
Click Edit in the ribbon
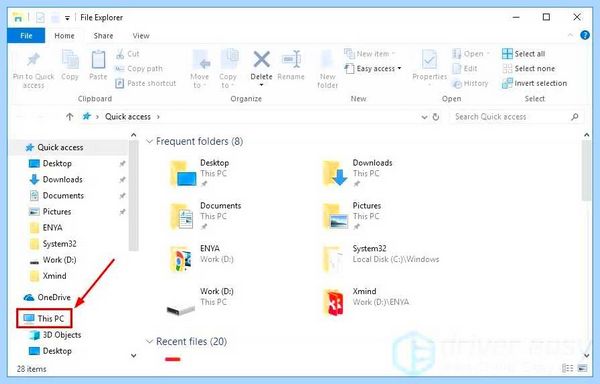[x=465, y=69]
